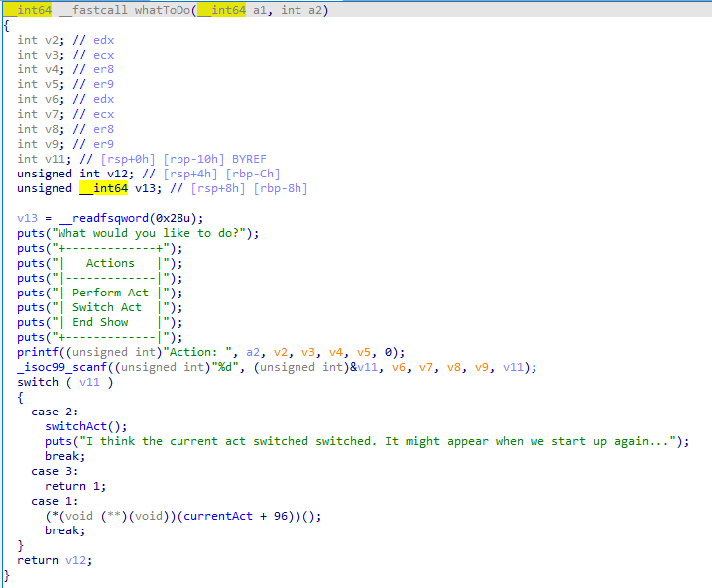The width and height of the screenshot is (712, 588).
Task: Click the _isoc99_scanf function call
Action: tap(61, 367)
